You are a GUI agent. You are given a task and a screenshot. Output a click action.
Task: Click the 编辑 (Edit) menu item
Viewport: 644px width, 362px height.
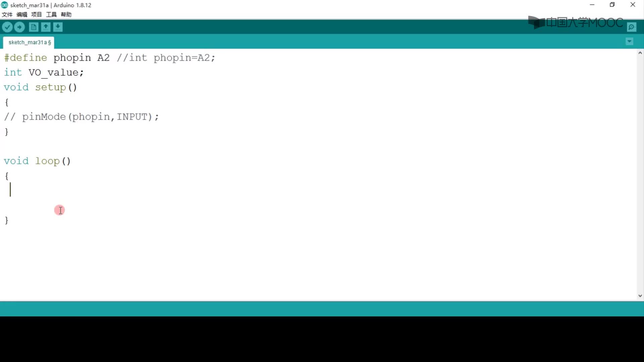(x=21, y=15)
